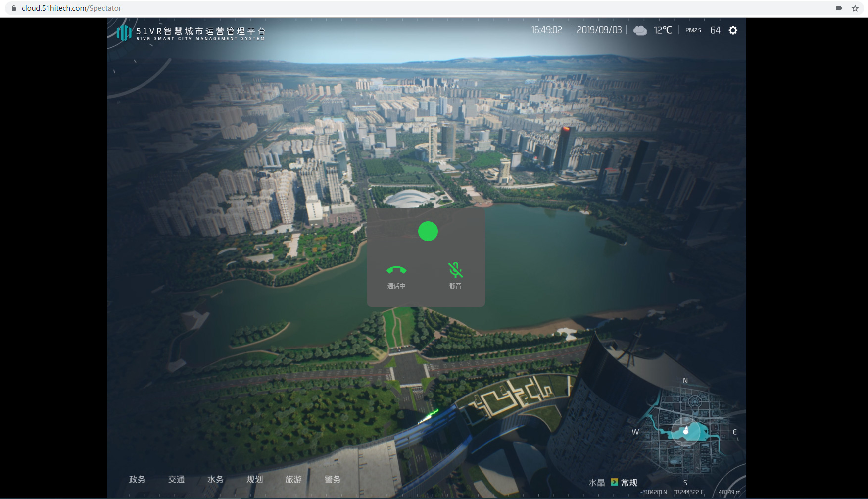The width and height of the screenshot is (868, 499).
Task: Open the 水务 menu
Action: coord(215,479)
